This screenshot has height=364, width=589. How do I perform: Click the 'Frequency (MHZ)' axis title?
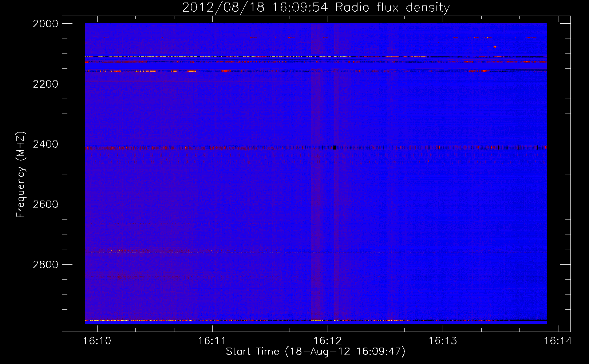(21, 175)
